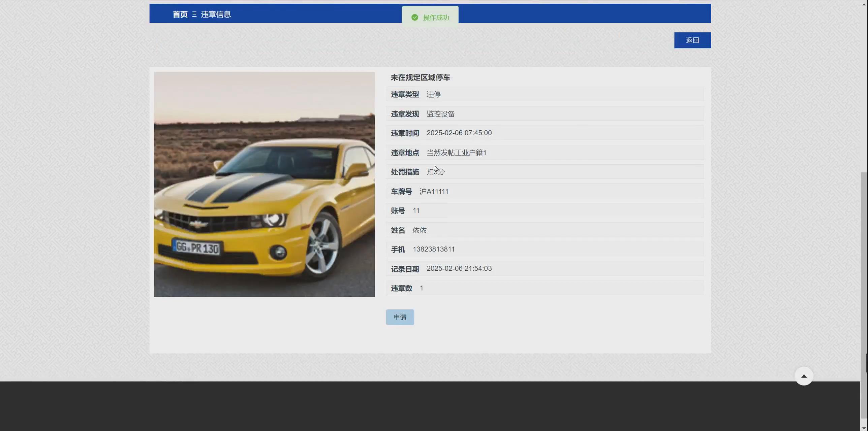Select the 违章数 value 1

pos(421,288)
